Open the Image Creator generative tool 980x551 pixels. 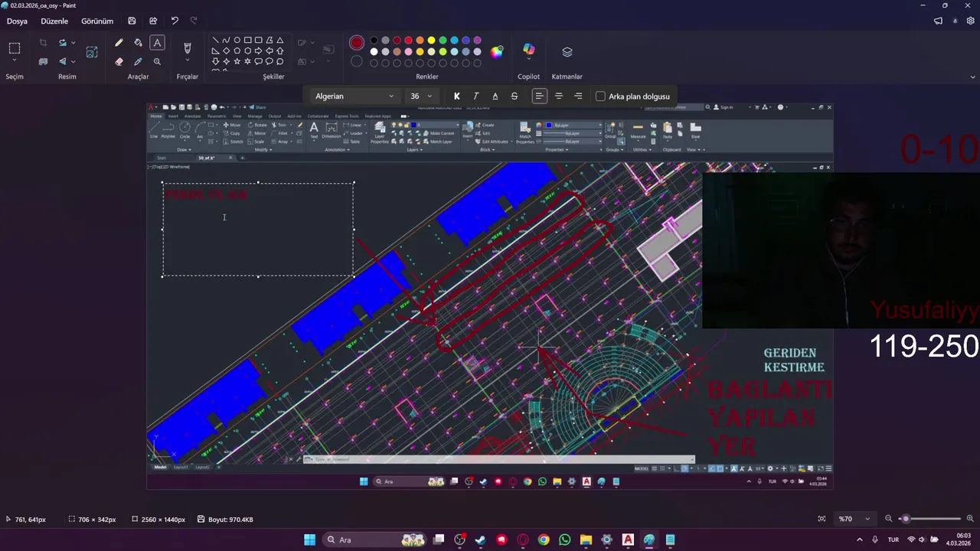(92, 52)
